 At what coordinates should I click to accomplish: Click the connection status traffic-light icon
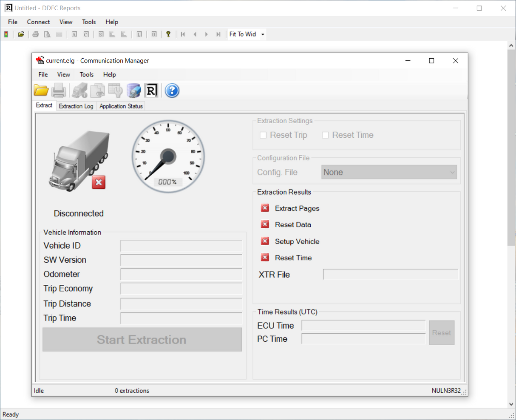(6, 34)
